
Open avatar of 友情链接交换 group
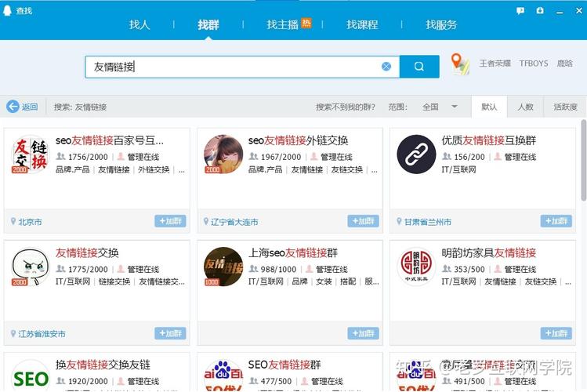click(31, 267)
